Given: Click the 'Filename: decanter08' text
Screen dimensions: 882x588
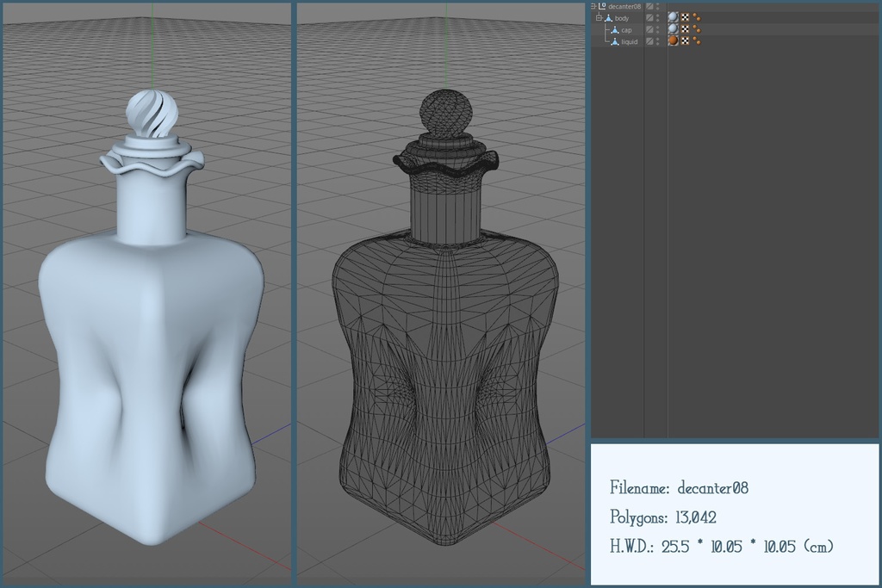Looking at the screenshot, I should pos(679,487).
